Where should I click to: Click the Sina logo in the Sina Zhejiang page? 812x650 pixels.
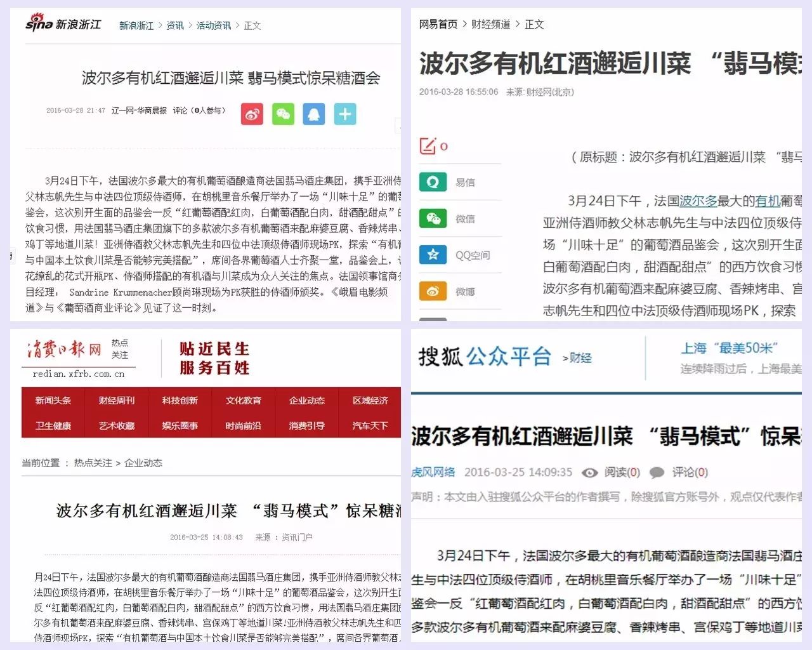(x=63, y=24)
